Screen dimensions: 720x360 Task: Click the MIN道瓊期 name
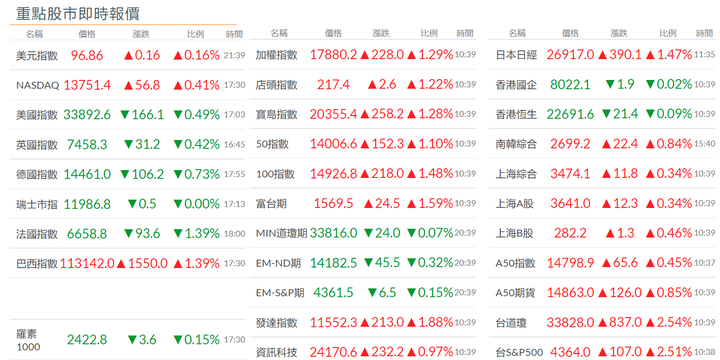click(281, 233)
